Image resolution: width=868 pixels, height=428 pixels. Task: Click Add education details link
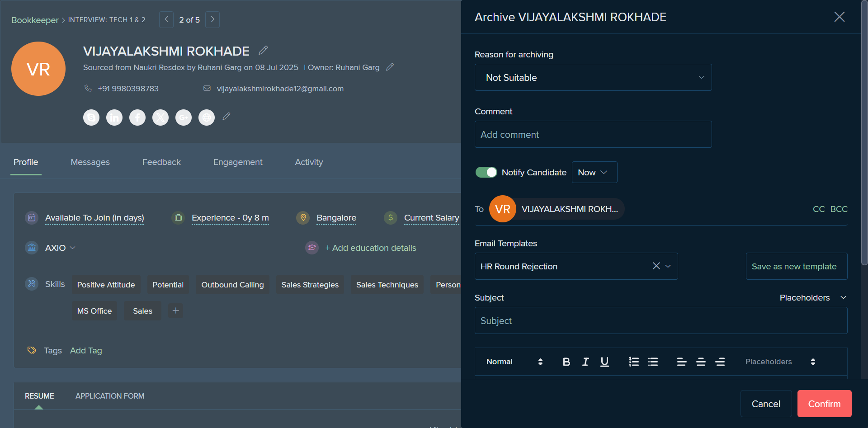pos(371,248)
